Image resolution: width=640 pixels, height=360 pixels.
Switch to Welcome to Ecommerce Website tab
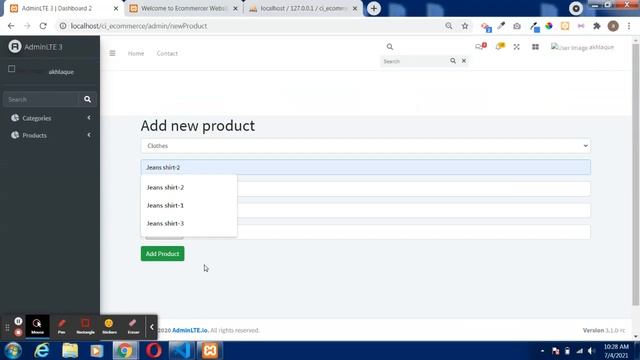183,8
